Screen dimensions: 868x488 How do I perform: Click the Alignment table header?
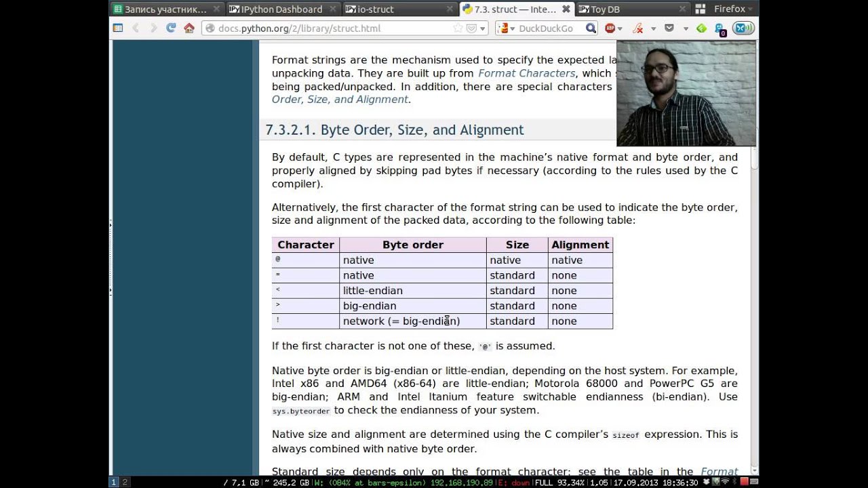[580, 245]
